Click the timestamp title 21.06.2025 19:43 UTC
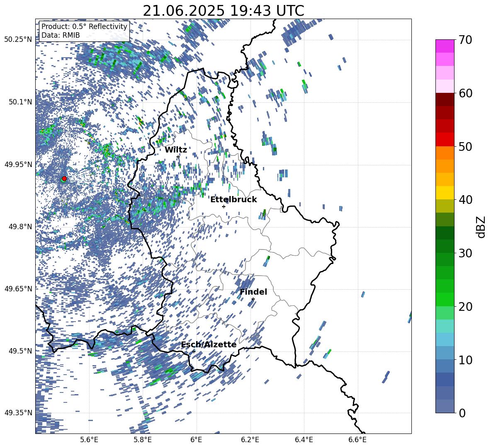This screenshot has width=491, height=448. point(224,11)
